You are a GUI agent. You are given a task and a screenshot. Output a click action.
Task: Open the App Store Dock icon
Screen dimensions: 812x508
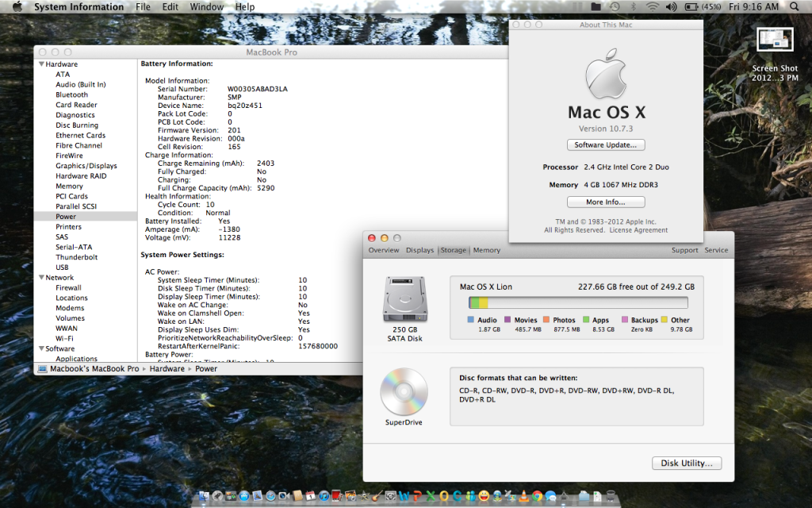(x=244, y=496)
